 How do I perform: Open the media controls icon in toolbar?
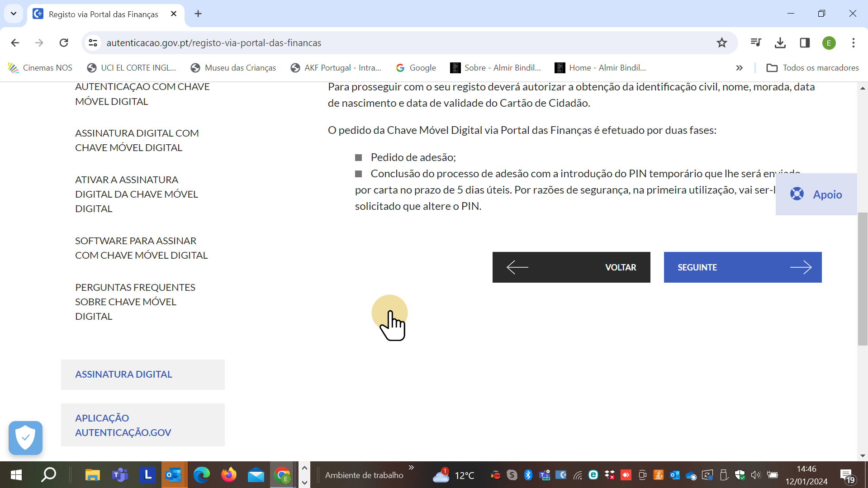click(x=755, y=43)
